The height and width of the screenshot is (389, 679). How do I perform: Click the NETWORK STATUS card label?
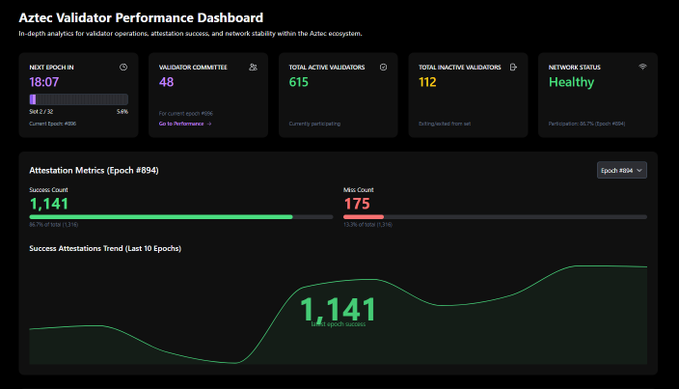tap(574, 67)
